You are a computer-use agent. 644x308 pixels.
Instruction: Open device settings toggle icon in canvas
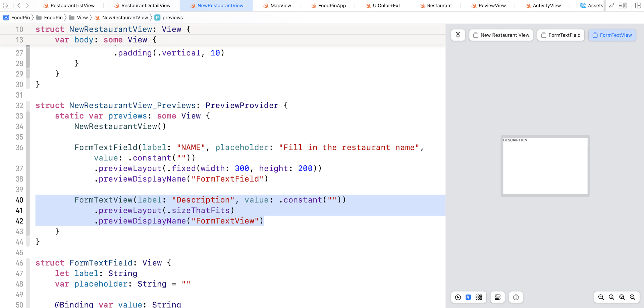click(x=497, y=297)
